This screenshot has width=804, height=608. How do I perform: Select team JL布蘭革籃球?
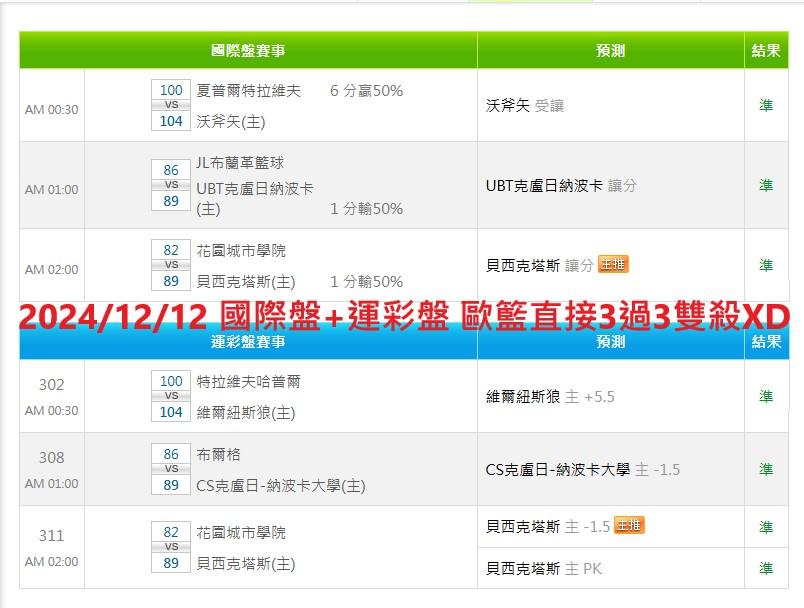tap(240, 163)
